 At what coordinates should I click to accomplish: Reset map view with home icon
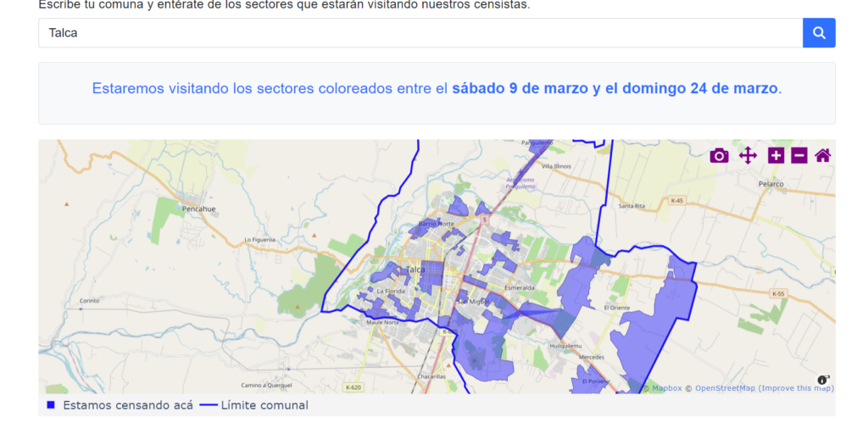[x=822, y=155]
